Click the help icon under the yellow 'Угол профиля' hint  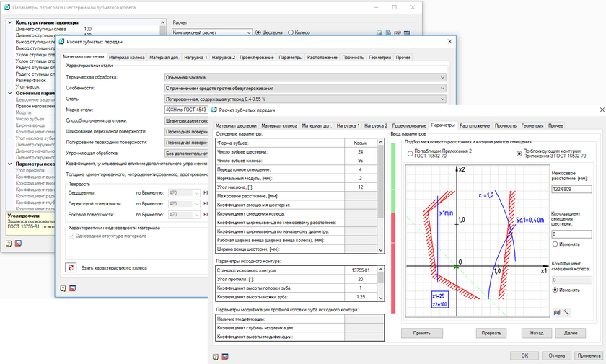pos(9,243)
